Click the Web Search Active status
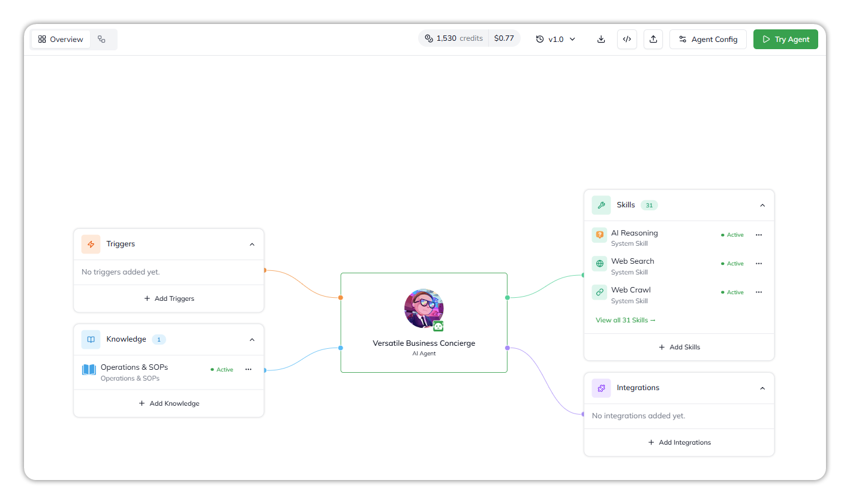The height and width of the screenshot is (504, 850). [732, 264]
